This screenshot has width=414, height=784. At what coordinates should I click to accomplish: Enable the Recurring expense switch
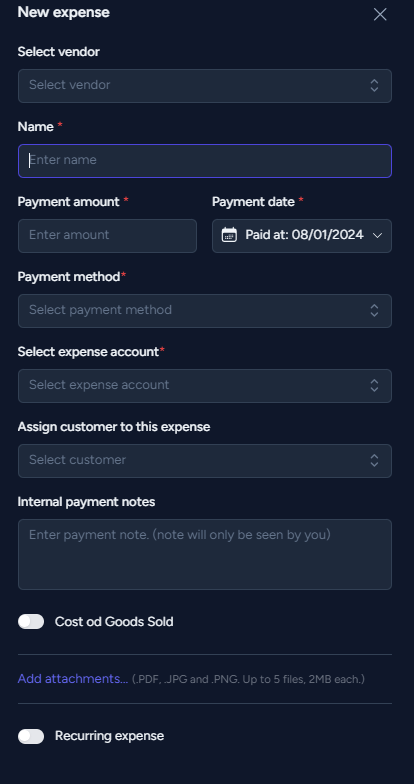tap(31, 736)
